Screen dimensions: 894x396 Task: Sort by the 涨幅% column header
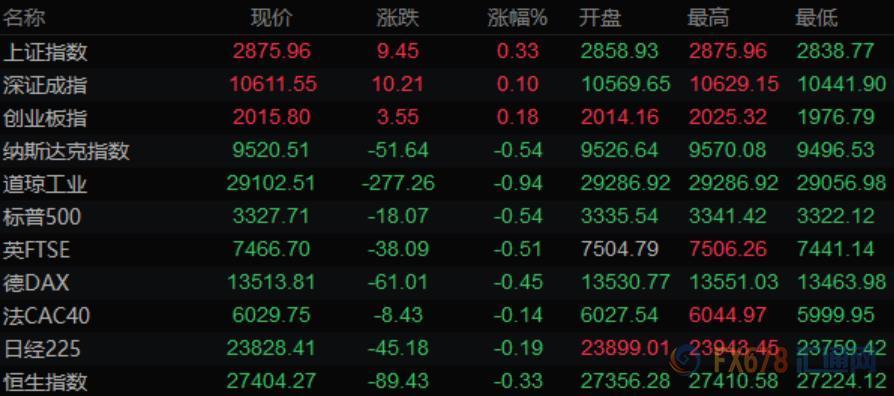[x=517, y=18]
